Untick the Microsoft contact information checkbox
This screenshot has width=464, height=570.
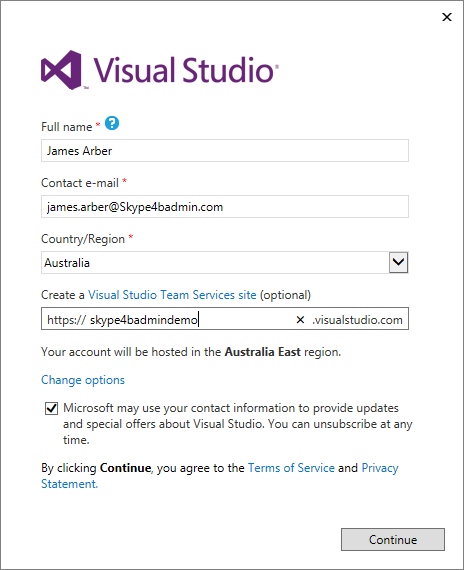coord(51,408)
